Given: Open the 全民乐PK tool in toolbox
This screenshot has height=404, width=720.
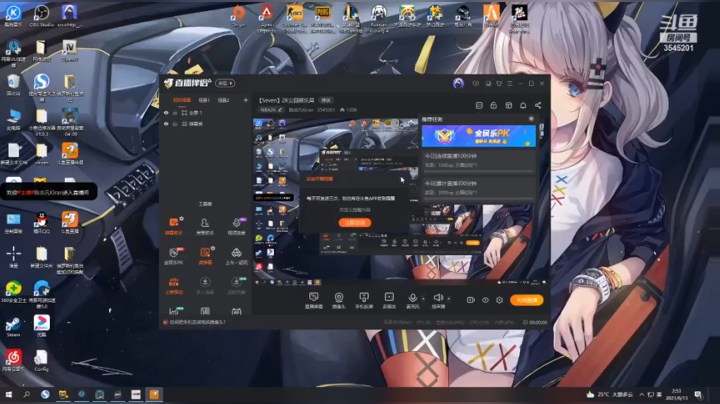Looking at the screenshot, I should (174, 256).
